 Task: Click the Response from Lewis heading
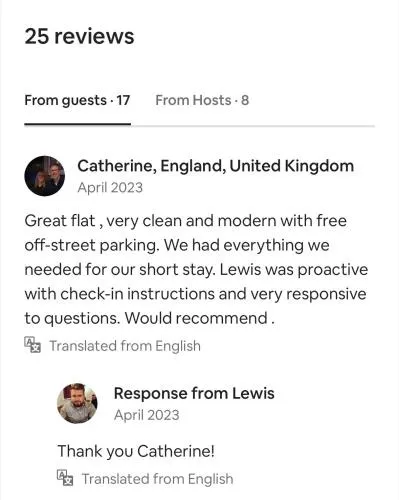(194, 393)
